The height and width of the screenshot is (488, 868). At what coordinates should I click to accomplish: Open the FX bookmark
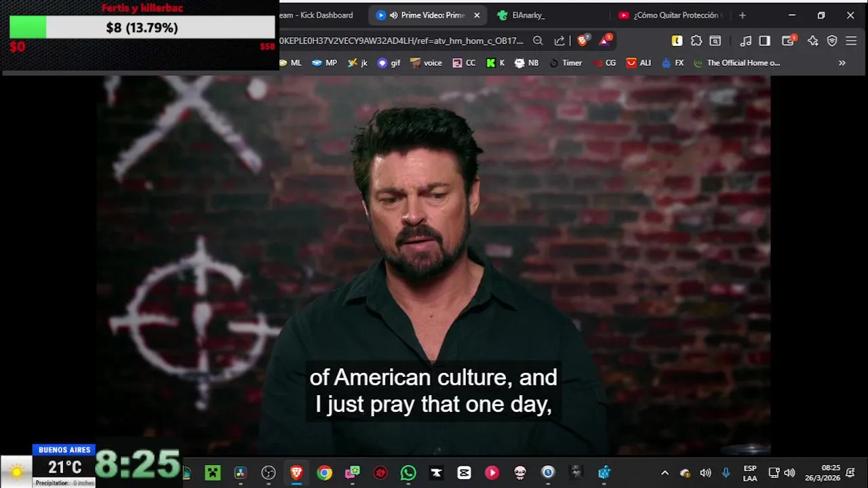coord(673,63)
